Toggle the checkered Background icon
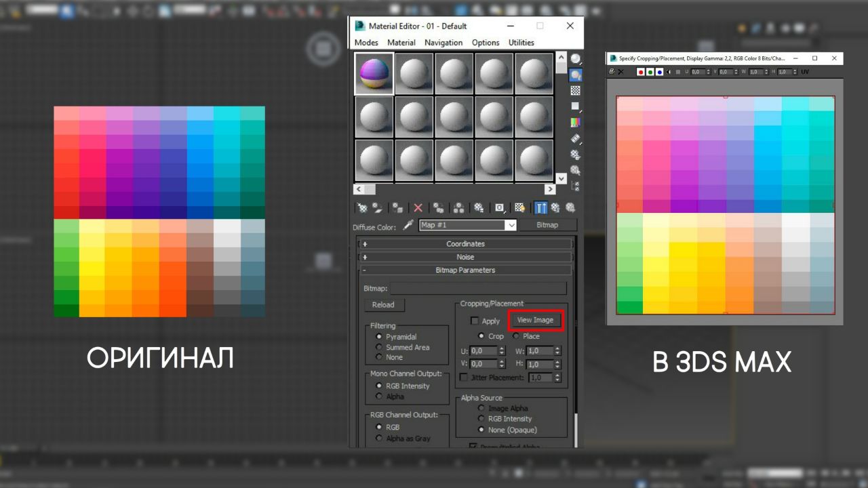 [x=576, y=90]
